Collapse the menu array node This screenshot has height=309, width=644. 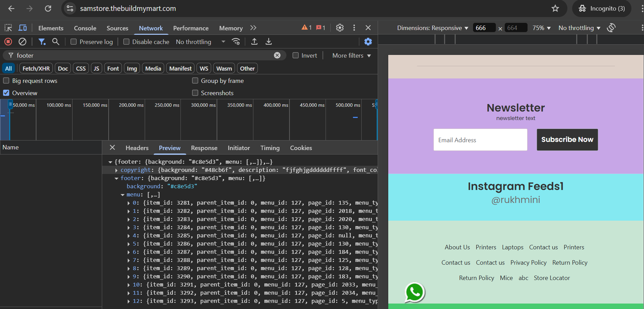[123, 194]
